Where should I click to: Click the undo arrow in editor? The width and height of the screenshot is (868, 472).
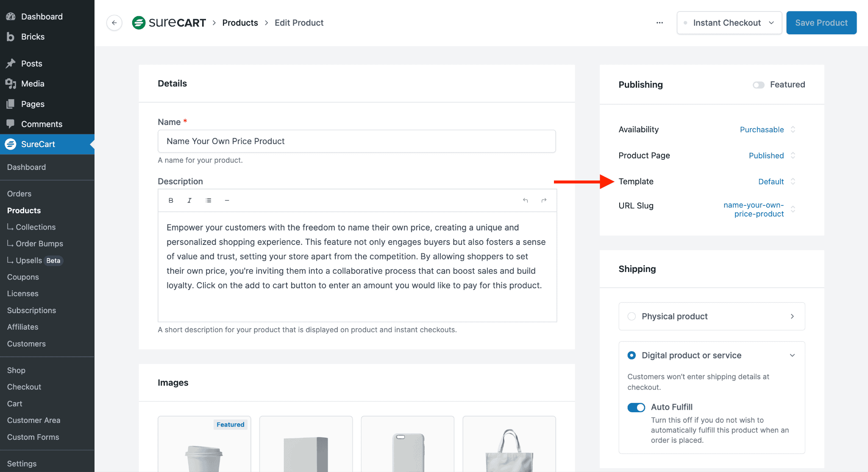[x=526, y=200]
